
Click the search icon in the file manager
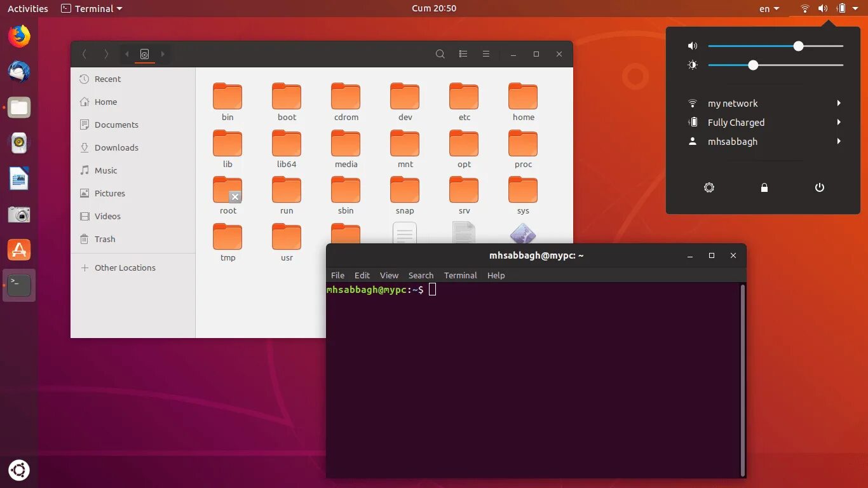pos(440,54)
